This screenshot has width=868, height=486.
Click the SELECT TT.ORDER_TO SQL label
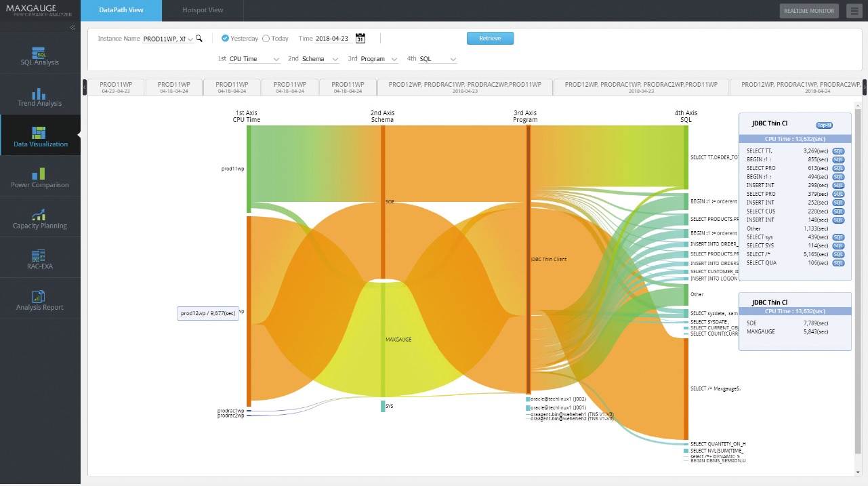714,157
